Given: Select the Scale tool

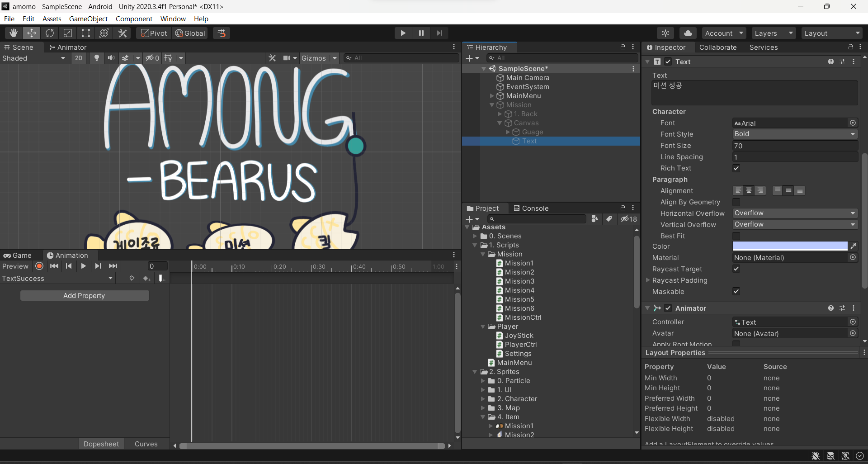Looking at the screenshot, I should tap(68, 33).
